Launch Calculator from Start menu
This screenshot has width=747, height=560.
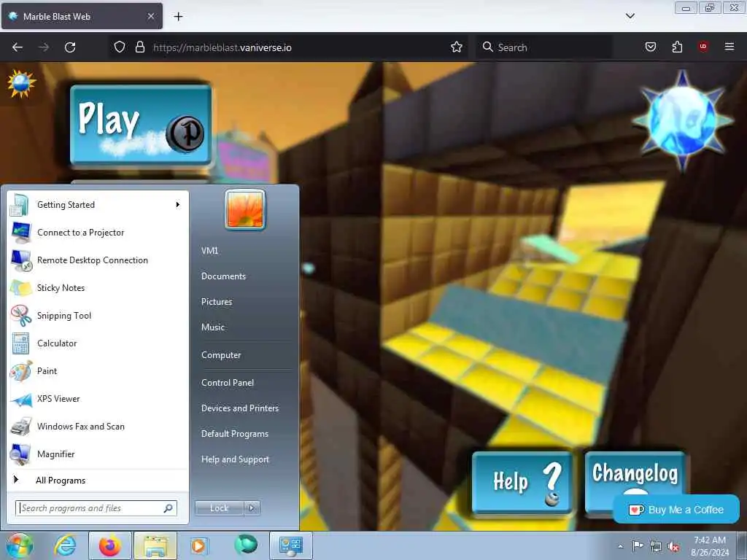click(x=98, y=343)
